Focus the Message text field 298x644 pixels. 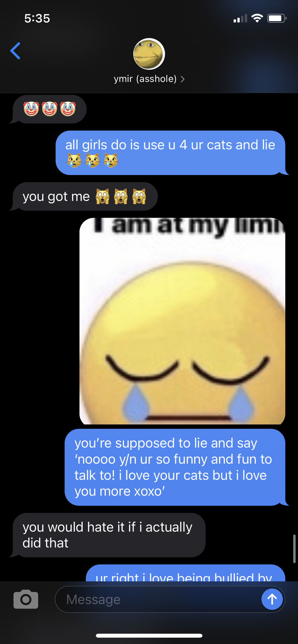(158, 599)
